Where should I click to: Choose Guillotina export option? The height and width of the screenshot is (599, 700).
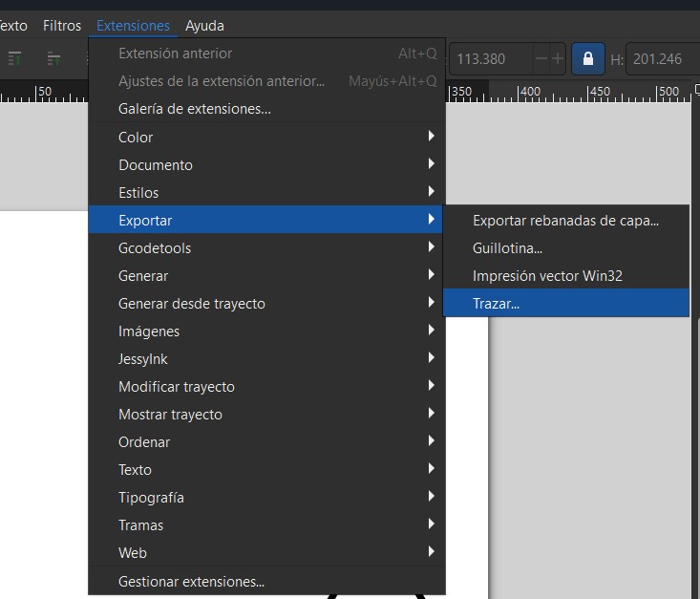pyautogui.click(x=566, y=247)
